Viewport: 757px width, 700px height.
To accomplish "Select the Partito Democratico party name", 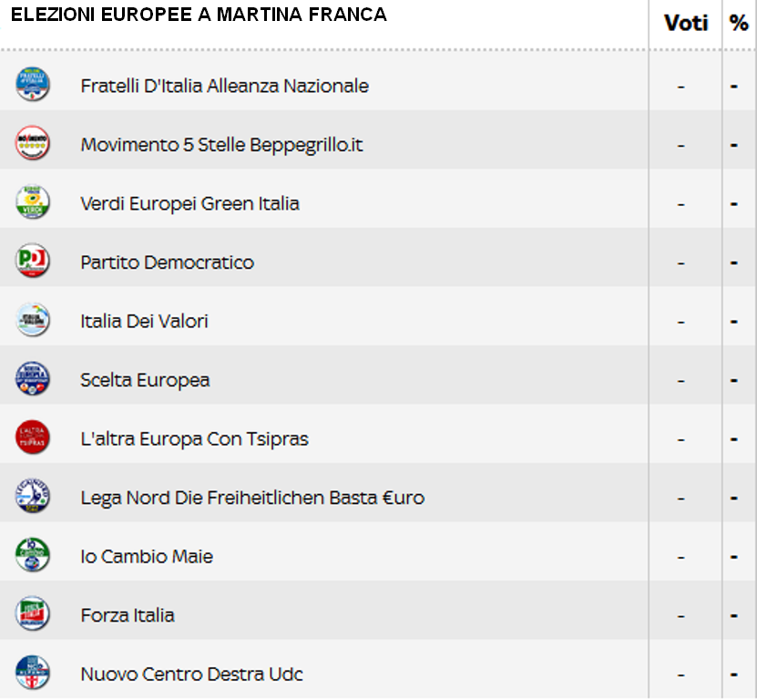I will point(167,262).
